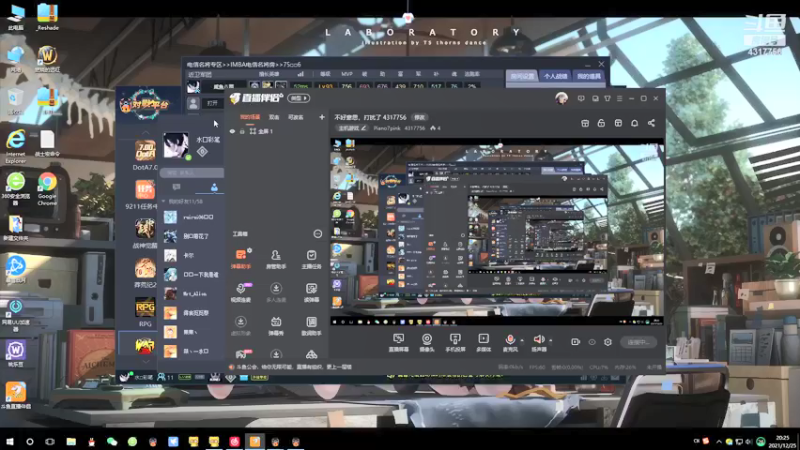Click the 多人连麦 download icon
The width and height of the screenshot is (800, 450).
click(x=276, y=289)
